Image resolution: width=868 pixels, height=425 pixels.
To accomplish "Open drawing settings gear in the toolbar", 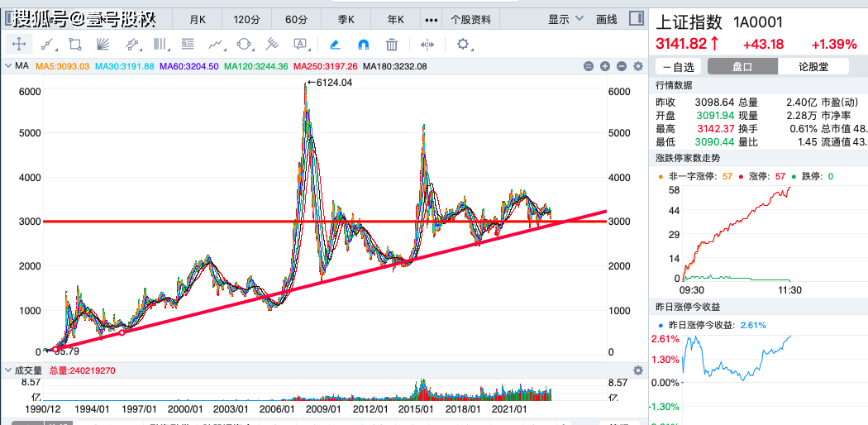I will [x=463, y=45].
